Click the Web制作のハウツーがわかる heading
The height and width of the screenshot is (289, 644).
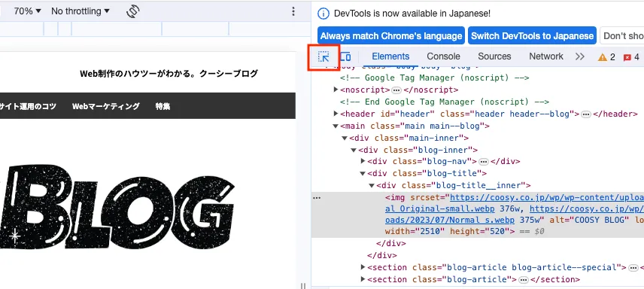pyautogui.click(x=169, y=74)
